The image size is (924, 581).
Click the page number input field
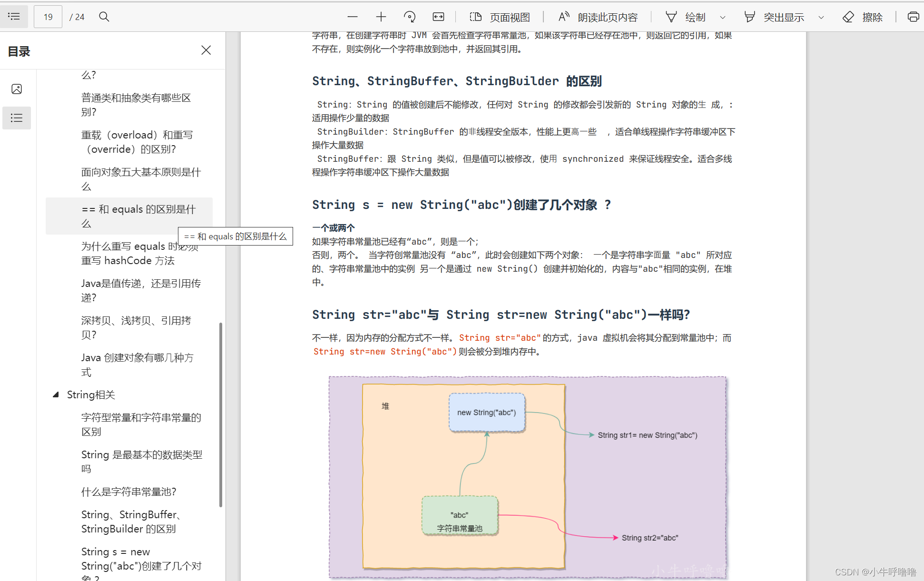click(x=48, y=17)
